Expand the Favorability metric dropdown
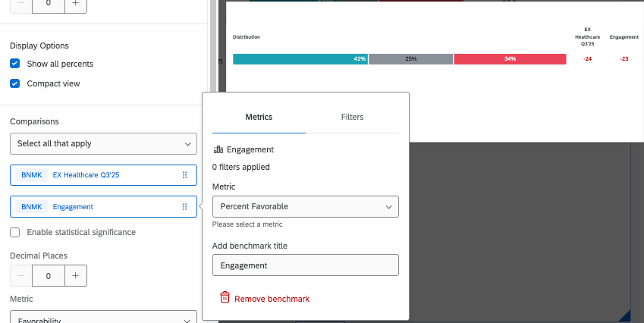This screenshot has width=644, height=323. (x=103, y=318)
